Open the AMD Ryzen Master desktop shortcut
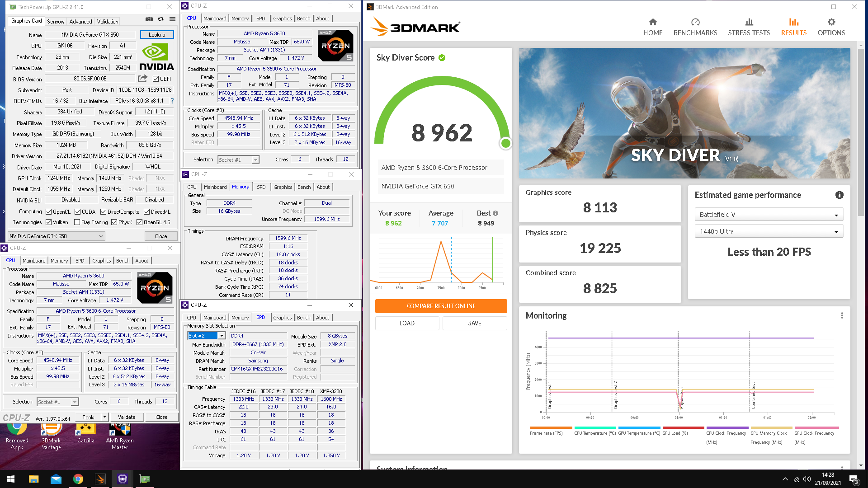The image size is (868, 488). click(120, 436)
